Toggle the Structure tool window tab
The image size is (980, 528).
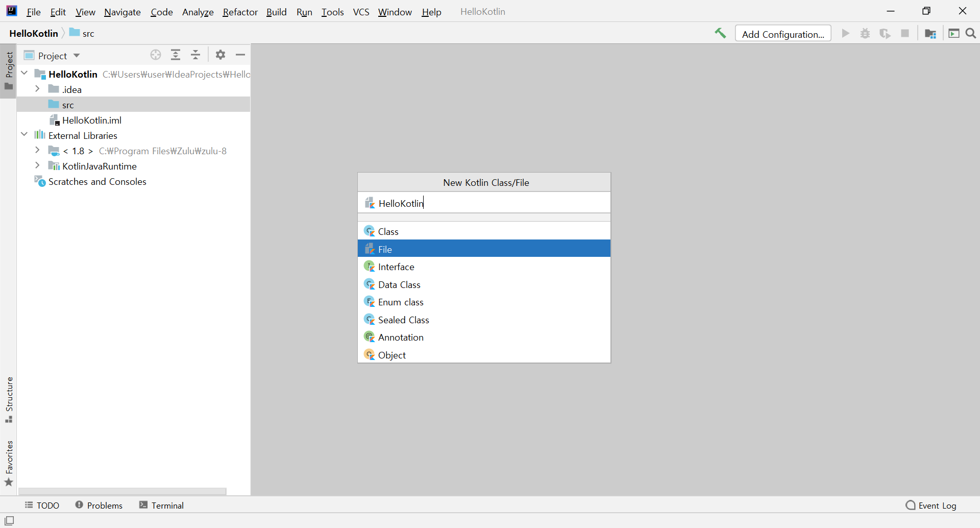[9, 400]
